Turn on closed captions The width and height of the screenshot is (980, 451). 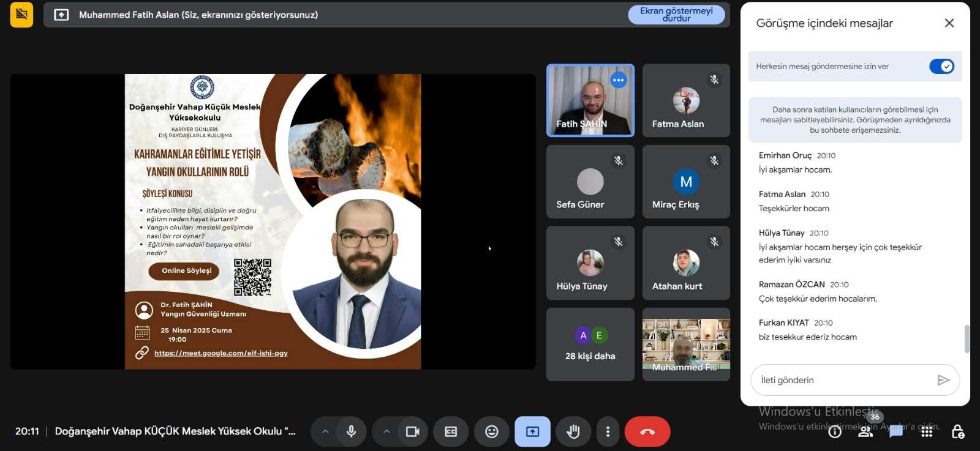pos(451,431)
